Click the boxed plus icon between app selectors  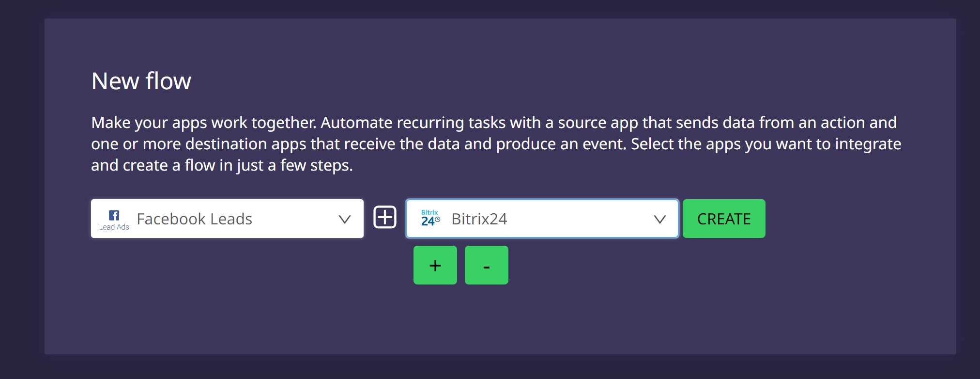click(385, 217)
